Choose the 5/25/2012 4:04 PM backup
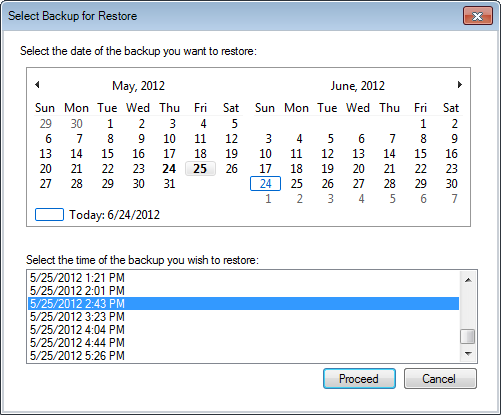The height and width of the screenshot is (415, 501). (x=244, y=330)
